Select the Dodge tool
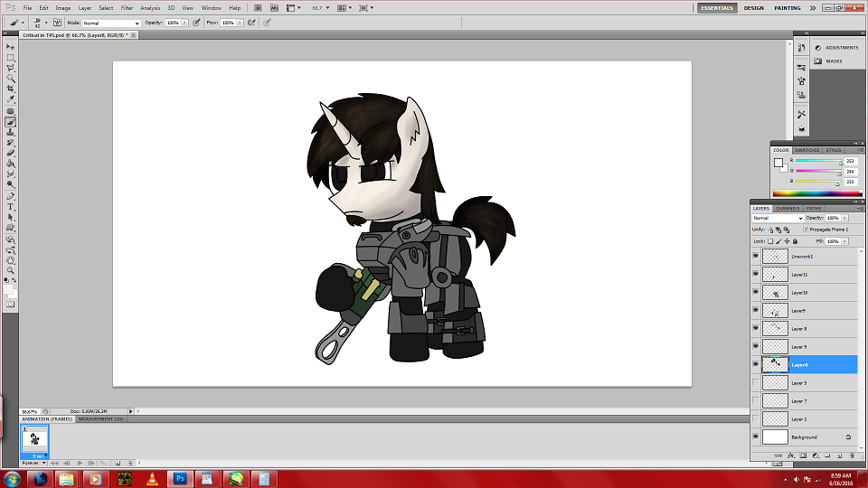The height and width of the screenshot is (488, 868). pos(11,184)
